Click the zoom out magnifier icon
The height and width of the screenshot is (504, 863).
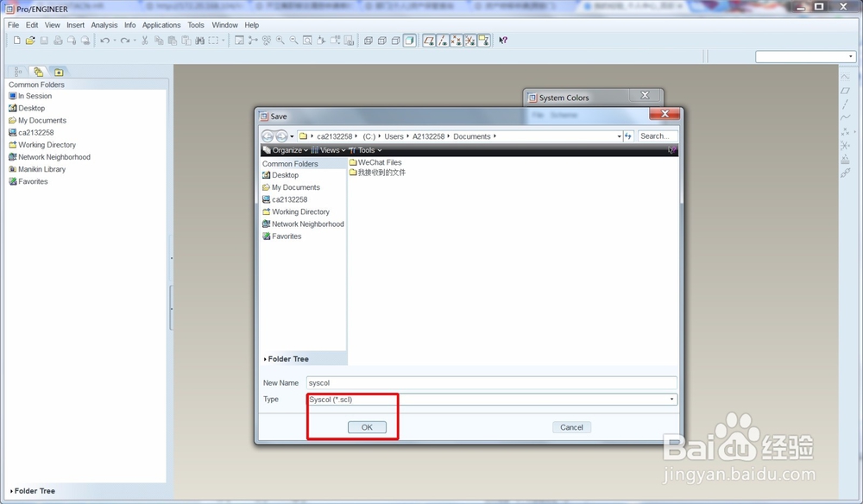tap(294, 41)
